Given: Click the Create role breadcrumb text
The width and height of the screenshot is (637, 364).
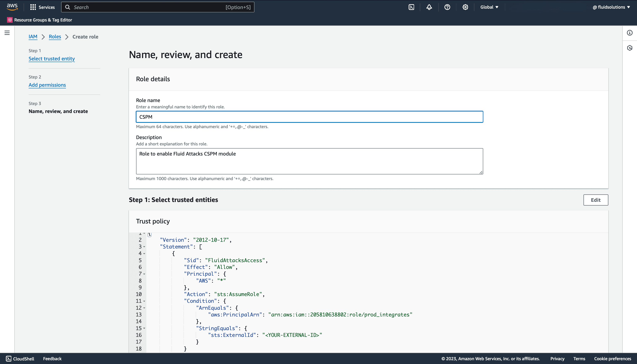Looking at the screenshot, I should tap(85, 37).
